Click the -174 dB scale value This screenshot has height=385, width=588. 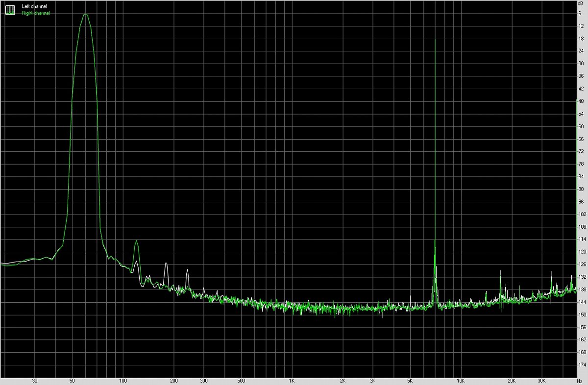click(x=582, y=364)
